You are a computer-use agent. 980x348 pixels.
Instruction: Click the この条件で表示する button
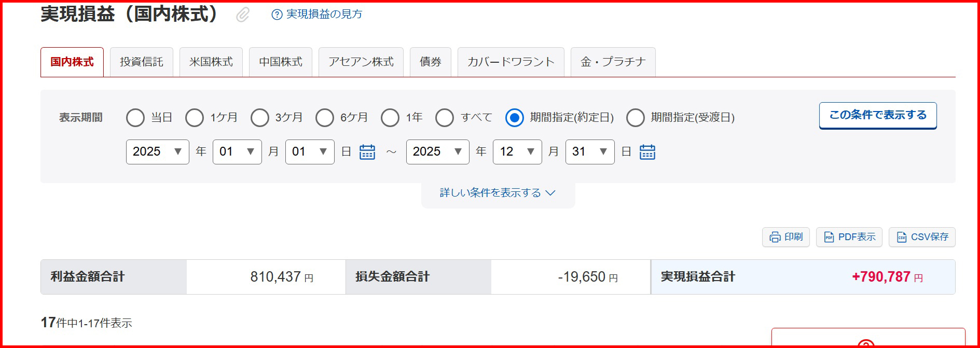click(x=877, y=115)
